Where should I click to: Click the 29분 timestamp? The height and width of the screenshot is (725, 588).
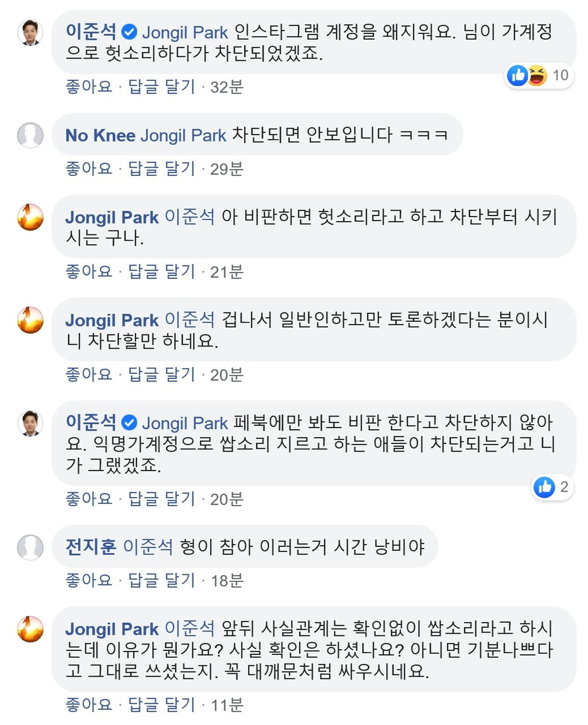click(227, 169)
